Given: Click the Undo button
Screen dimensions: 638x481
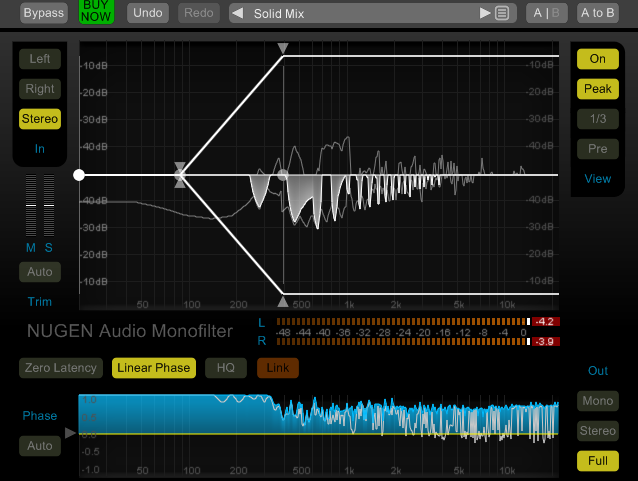Looking at the screenshot, I should 148,13.
